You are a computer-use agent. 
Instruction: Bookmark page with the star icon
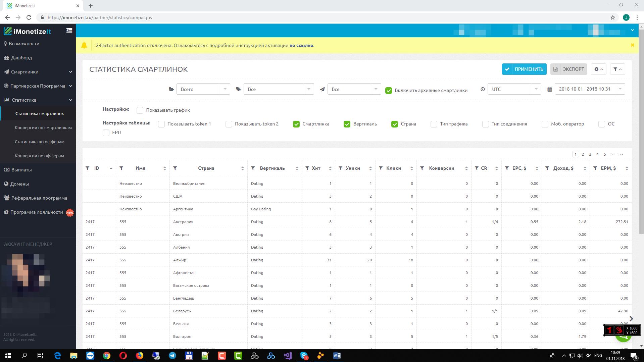coord(613,17)
